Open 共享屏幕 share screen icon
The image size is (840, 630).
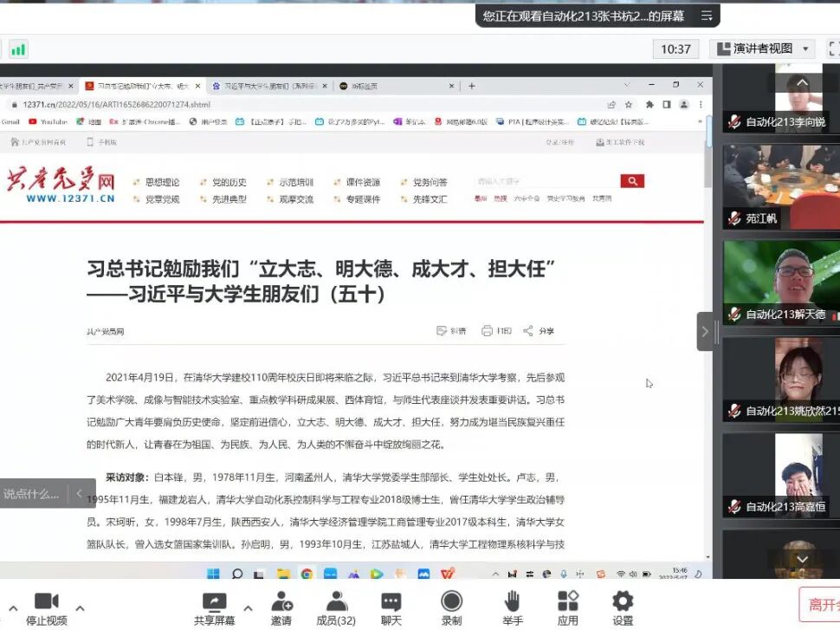[x=214, y=601]
